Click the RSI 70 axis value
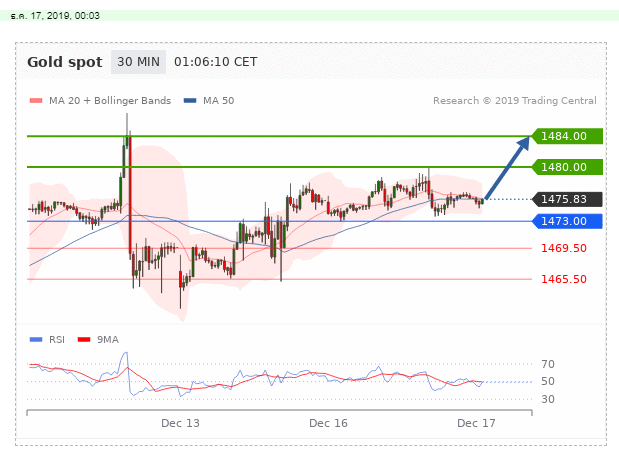 (548, 364)
